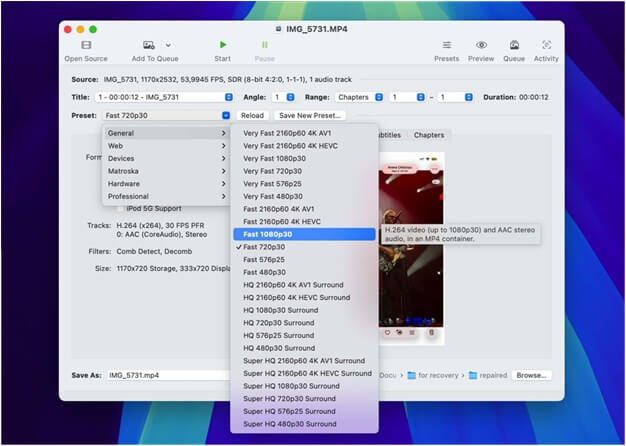
Task: Toggle the iPod 5G Support checkbox
Action: [121, 209]
